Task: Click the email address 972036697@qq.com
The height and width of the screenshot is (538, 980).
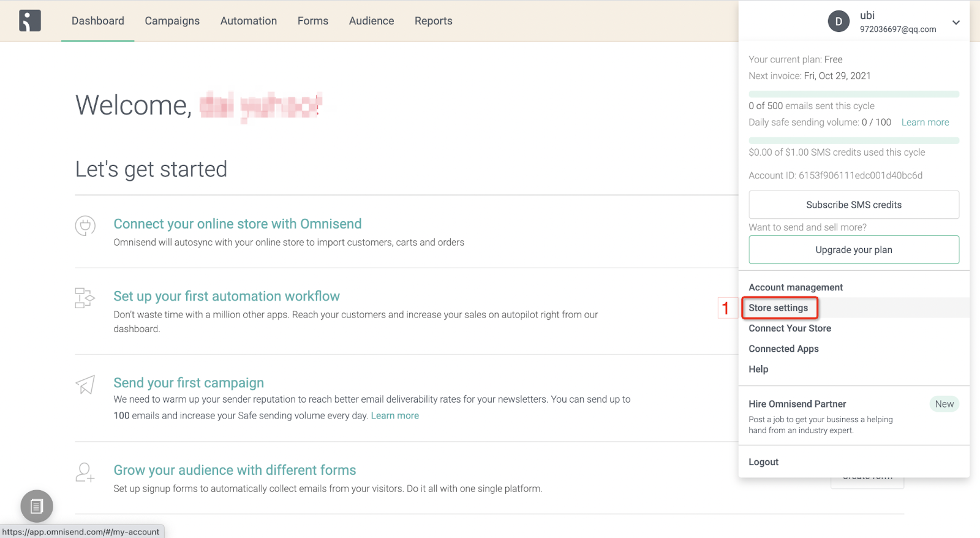Action: pos(898,29)
